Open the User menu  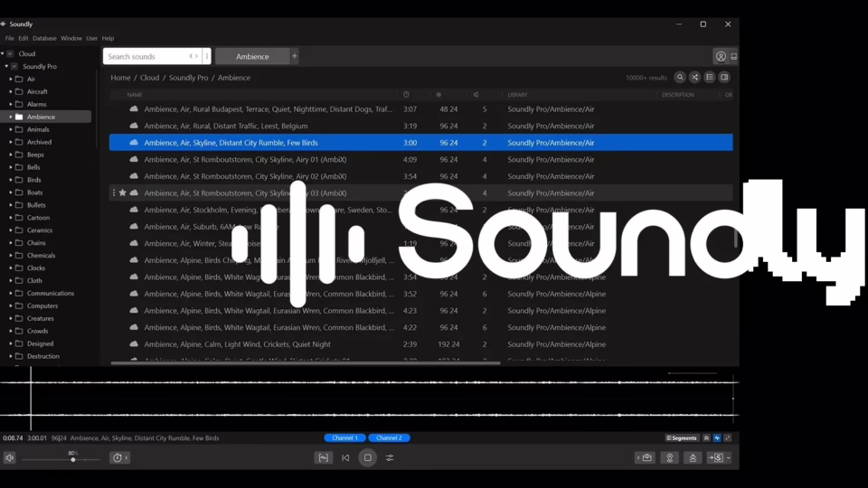tap(92, 39)
